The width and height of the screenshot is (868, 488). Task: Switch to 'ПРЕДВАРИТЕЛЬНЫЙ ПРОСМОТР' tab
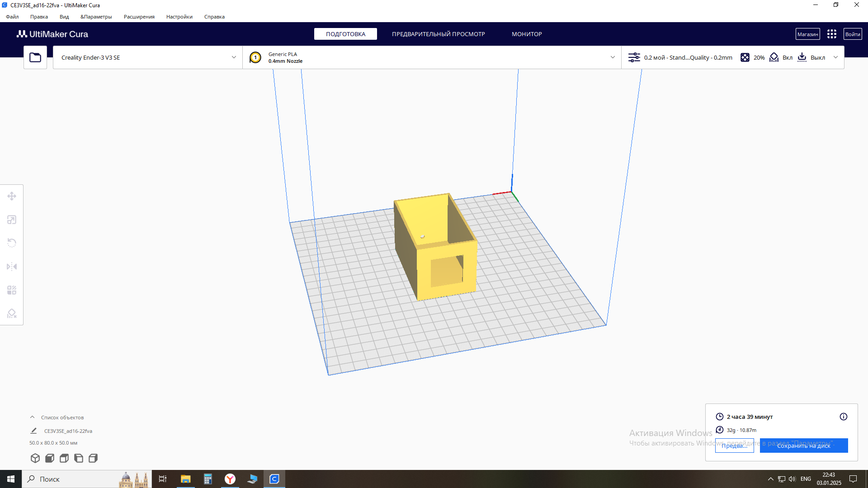[438, 34]
